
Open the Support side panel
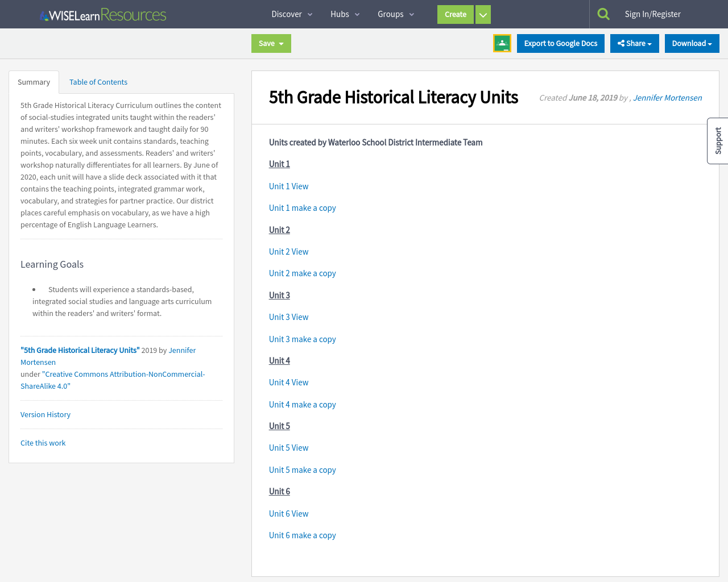[718, 140]
